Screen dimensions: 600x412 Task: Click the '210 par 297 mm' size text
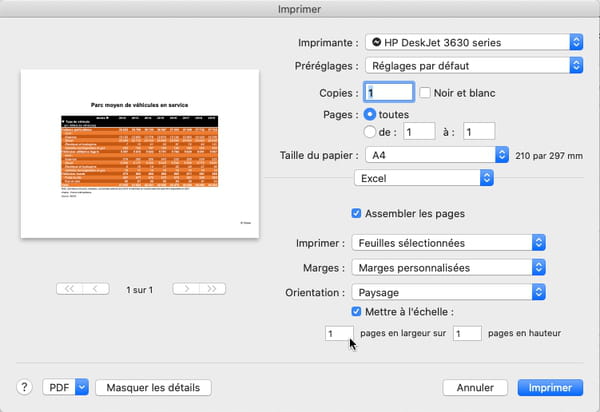(549, 156)
